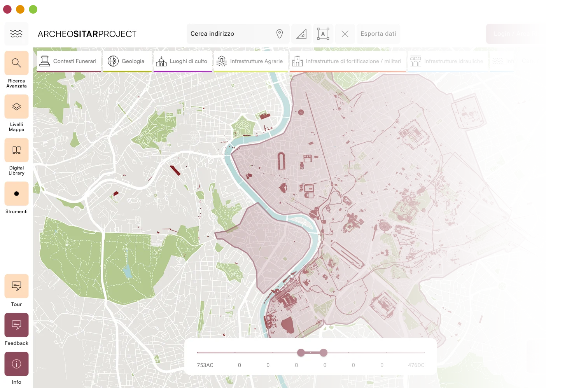Toggle the Luoghi di culto filter

coord(182,61)
